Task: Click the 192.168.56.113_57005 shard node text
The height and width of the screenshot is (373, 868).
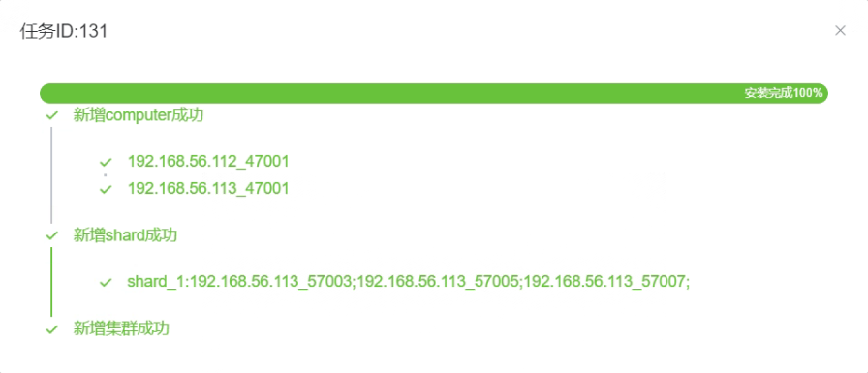Action: click(437, 282)
